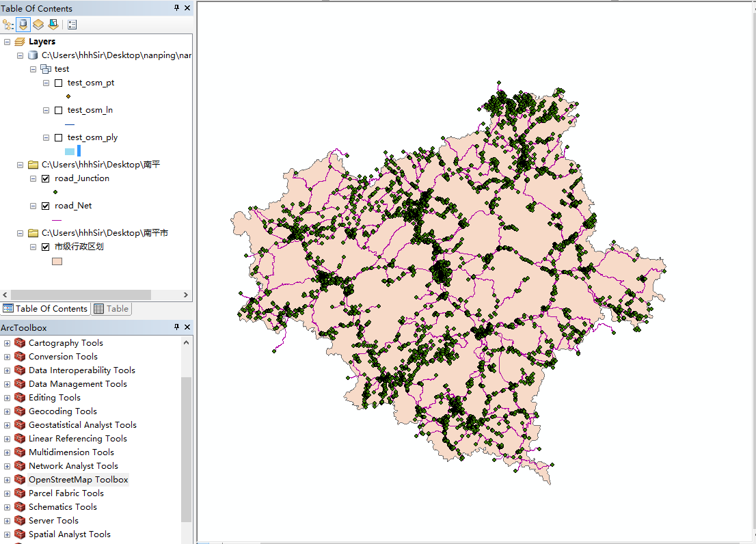The height and width of the screenshot is (544, 756).
Task: Collapse the test group layer
Action: click(32, 68)
